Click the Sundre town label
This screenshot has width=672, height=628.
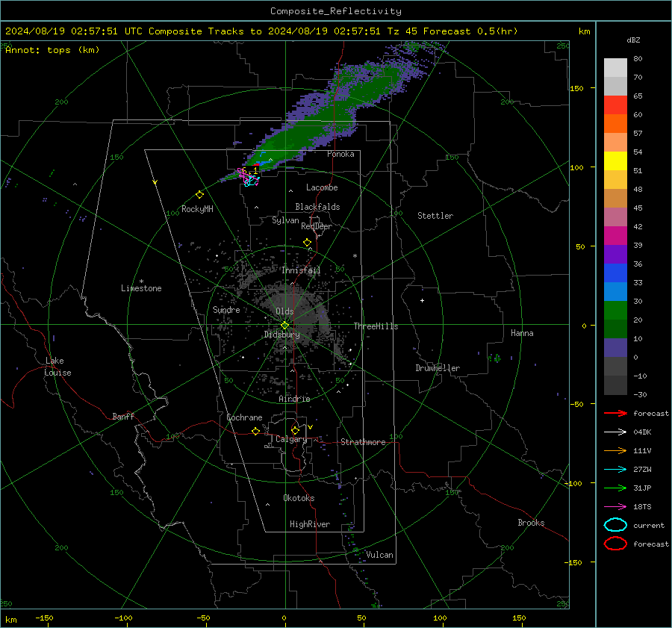[226, 309]
